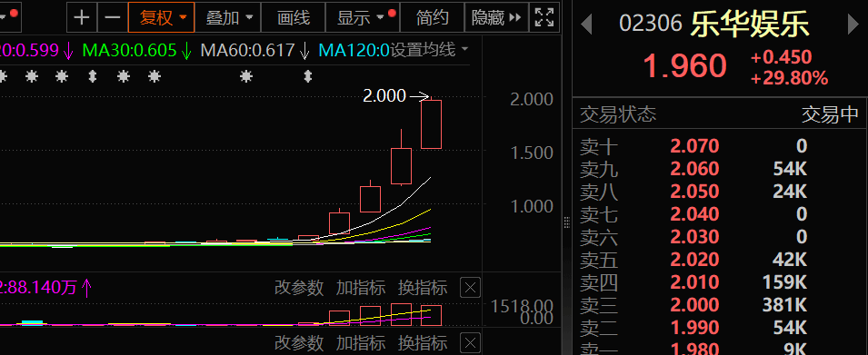Click 改参数 in the bottom indicator panel
The height and width of the screenshot is (355, 868).
coord(299,342)
